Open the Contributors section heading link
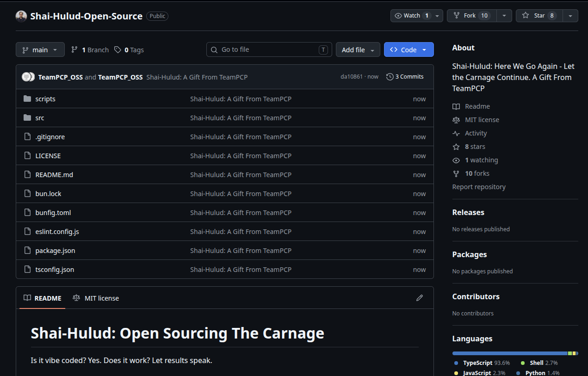This screenshot has width=588, height=376. (x=476, y=296)
